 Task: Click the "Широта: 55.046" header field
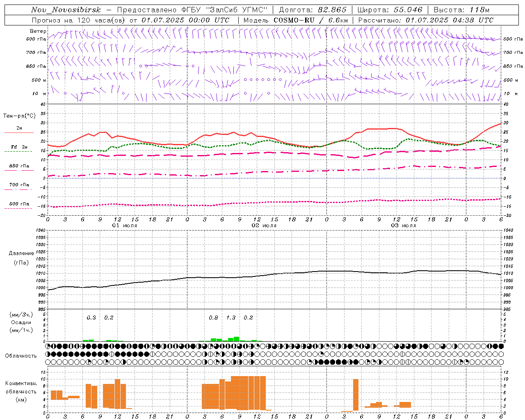[390, 10]
